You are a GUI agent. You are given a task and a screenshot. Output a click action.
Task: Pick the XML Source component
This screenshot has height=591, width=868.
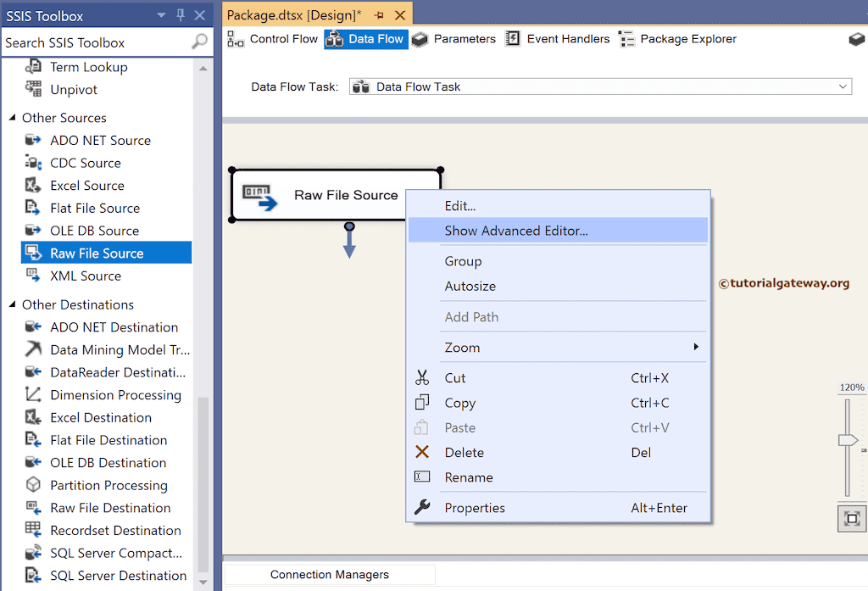click(x=84, y=276)
